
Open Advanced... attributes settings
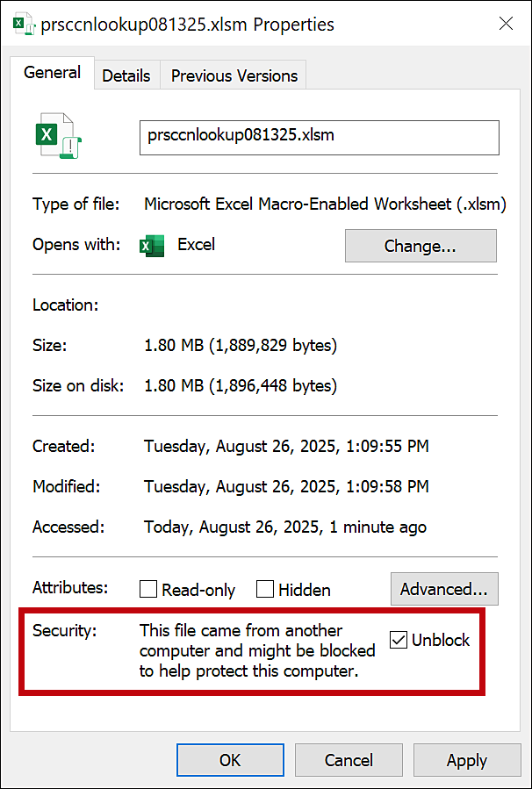point(443,589)
